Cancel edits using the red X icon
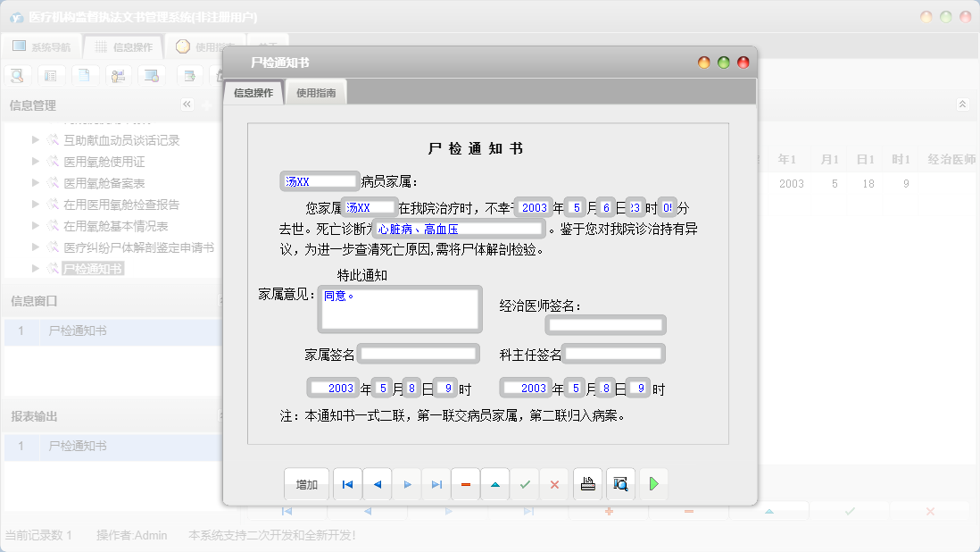The image size is (980, 552). tap(554, 483)
